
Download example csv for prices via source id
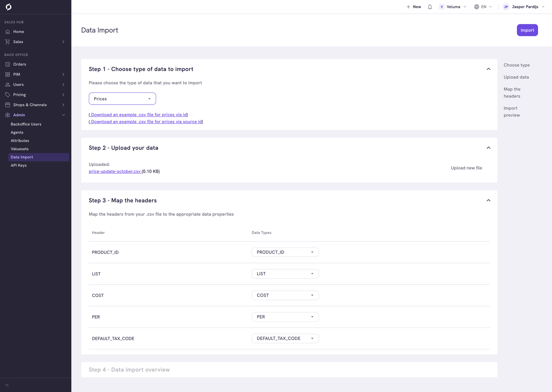pos(146,122)
